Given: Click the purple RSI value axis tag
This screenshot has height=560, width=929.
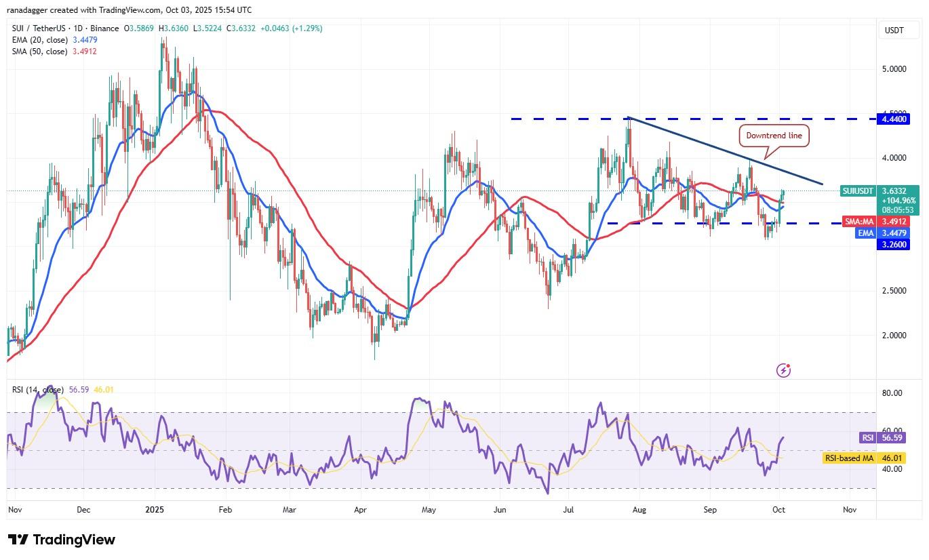Looking at the screenshot, I should (x=869, y=438).
